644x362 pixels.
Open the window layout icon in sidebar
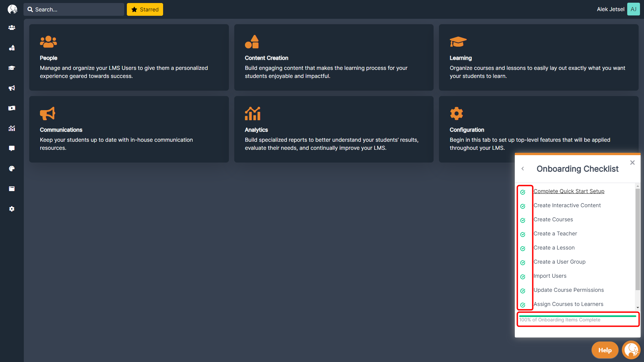[12, 189]
